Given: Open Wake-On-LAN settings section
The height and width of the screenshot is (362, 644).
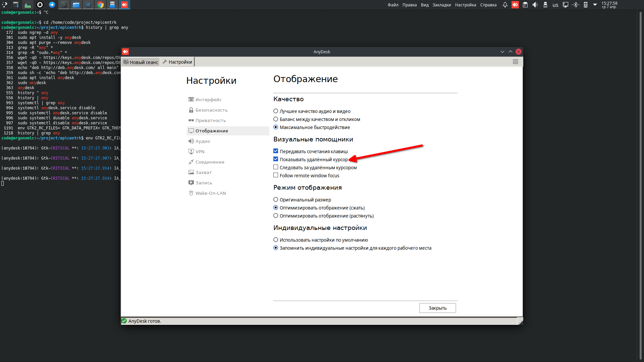Looking at the screenshot, I should (228, 193).
